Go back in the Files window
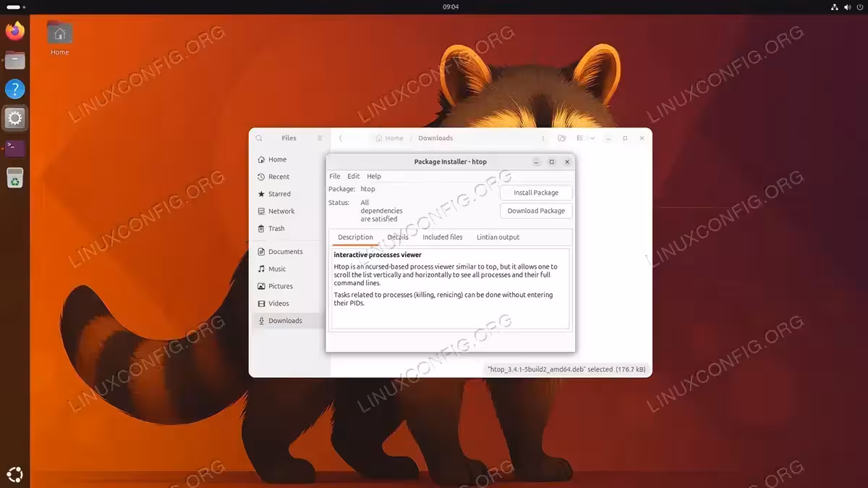Viewport: 868px width, 488px height. pyautogui.click(x=341, y=138)
